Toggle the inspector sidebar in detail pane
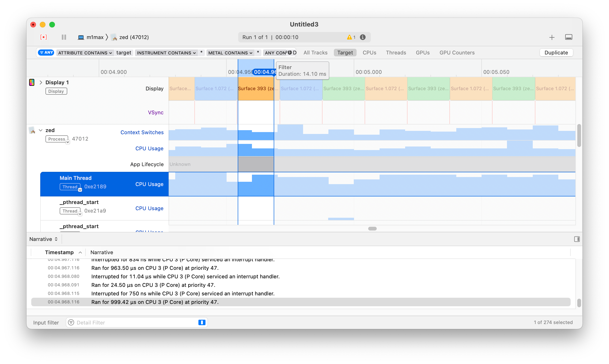 pos(577,239)
